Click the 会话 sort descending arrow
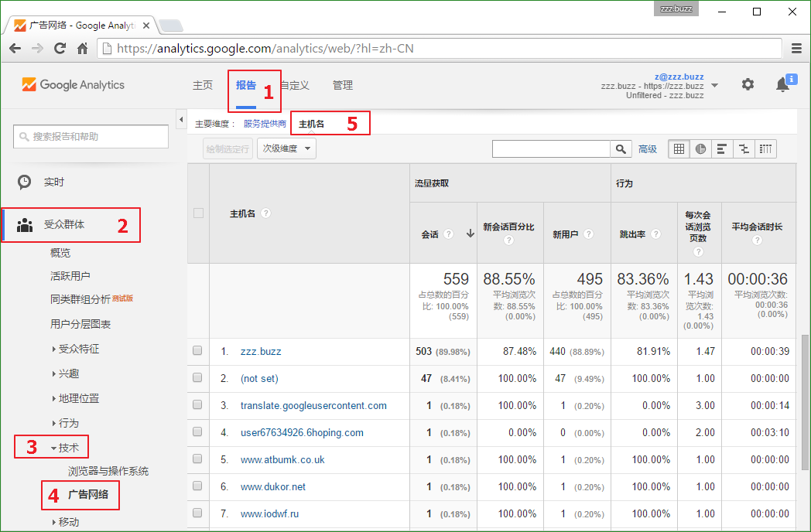Viewport: 811px width, 532px height. pos(470,234)
